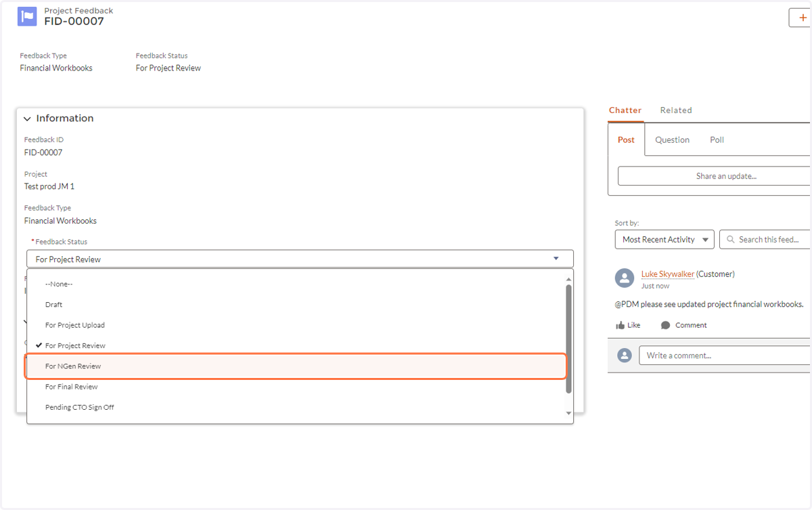Like the Luke Skywalker post

tap(628, 325)
